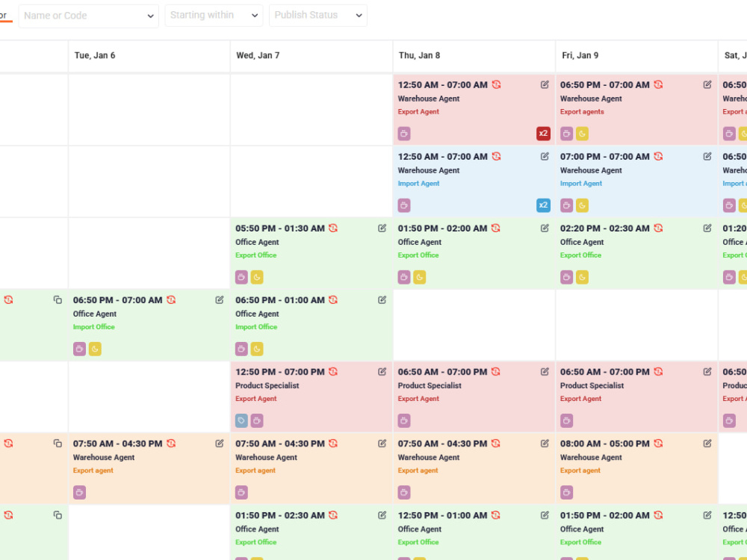Edit Wed Jan 7 01:50 PM - 02:30 AM shift
747x560 pixels.
click(x=382, y=515)
